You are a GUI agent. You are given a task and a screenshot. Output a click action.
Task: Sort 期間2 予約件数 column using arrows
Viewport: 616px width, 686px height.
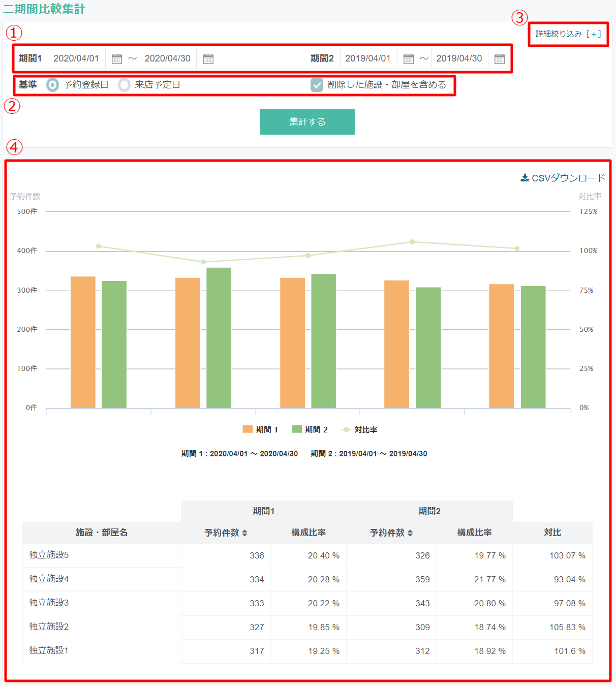[x=410, y=533]
